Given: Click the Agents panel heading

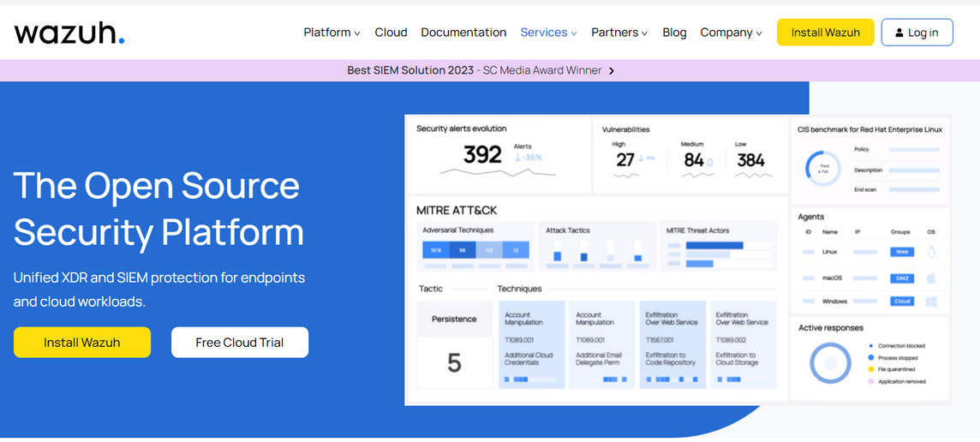Looking at the screenshot, I should (811, 217).
